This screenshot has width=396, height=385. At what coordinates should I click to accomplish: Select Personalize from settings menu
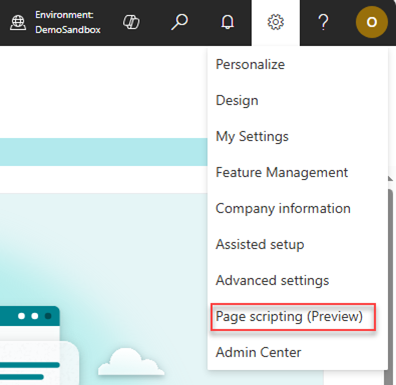pos(250,64)
